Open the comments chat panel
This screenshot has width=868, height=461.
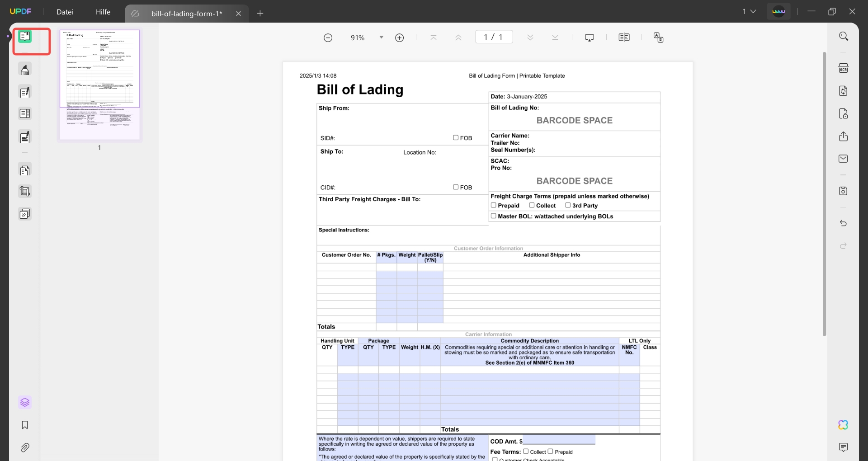(844, 447)
